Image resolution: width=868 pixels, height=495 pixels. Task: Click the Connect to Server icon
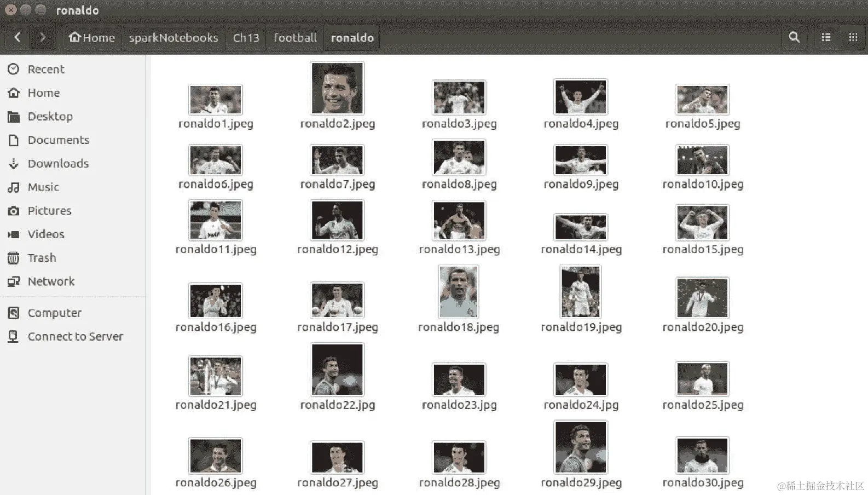(x=14, y=336)
